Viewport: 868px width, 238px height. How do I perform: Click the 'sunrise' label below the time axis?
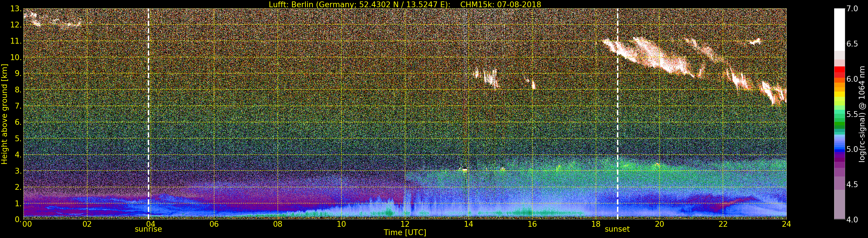148,229
